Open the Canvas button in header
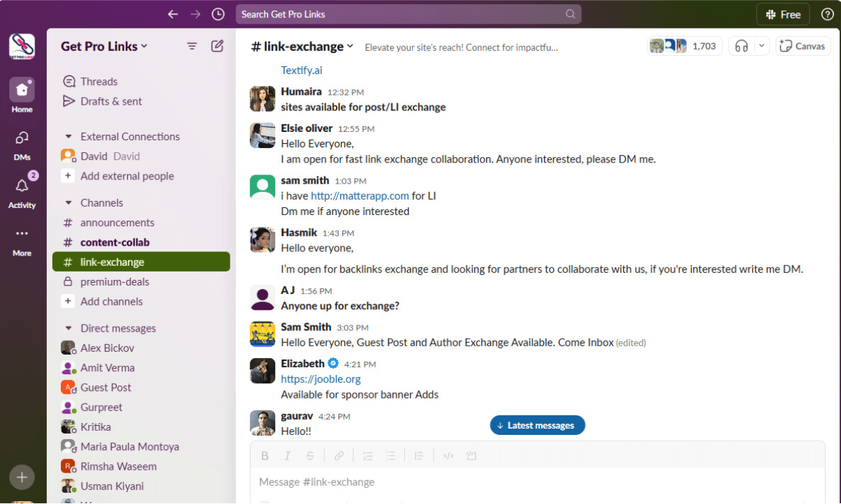The height and width of the screenshot is (504, 841). pos(803,46)
